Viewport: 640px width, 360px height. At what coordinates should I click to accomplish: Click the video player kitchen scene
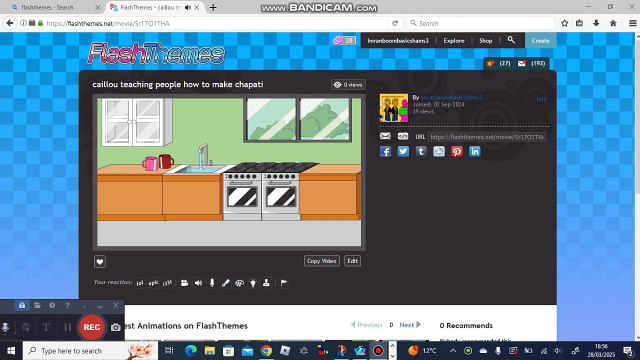click(229, 172)
